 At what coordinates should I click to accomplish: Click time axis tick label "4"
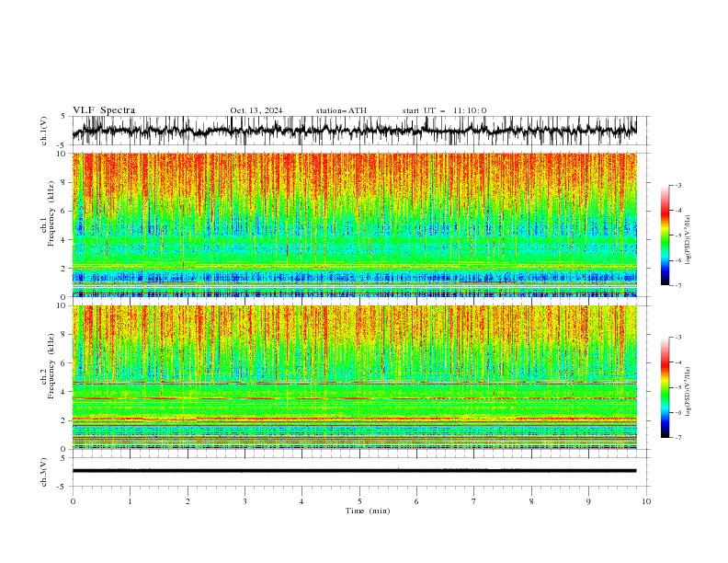(x=301, y=501)
